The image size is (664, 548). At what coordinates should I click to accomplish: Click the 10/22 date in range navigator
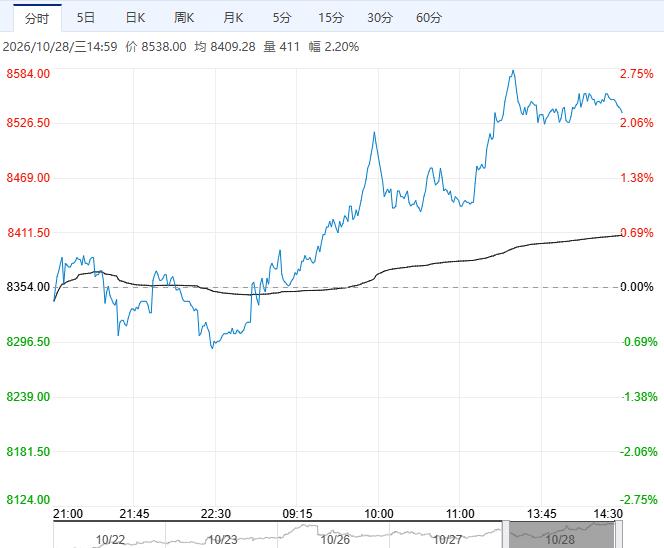110,540
